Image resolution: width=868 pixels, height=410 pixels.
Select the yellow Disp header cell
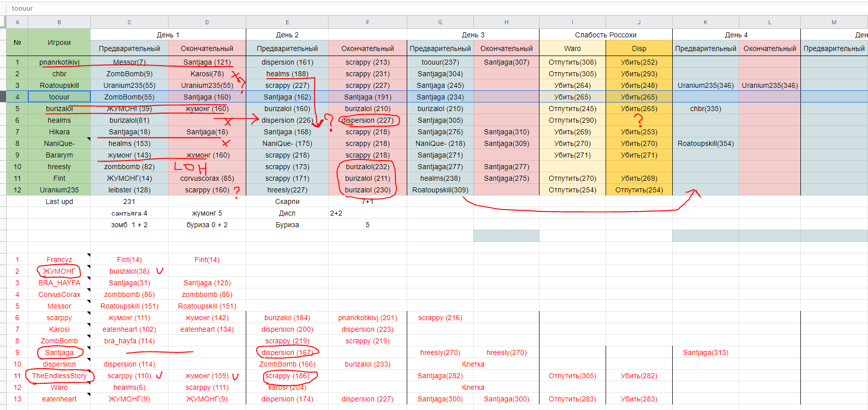[639, 48]
